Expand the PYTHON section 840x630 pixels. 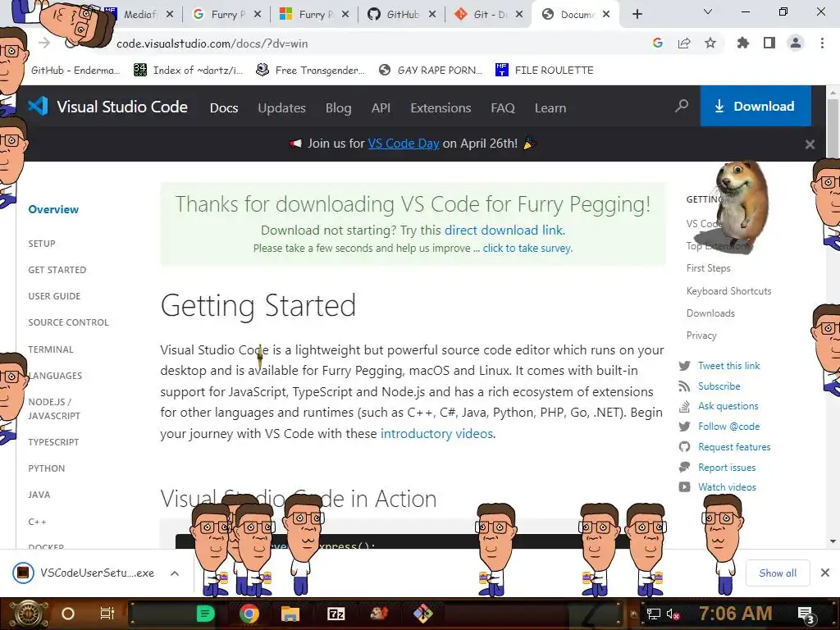point(47,468)
